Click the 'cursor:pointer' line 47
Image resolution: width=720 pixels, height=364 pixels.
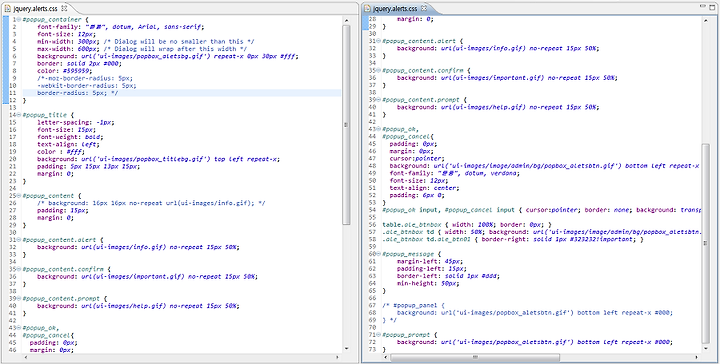coord(416,158)
